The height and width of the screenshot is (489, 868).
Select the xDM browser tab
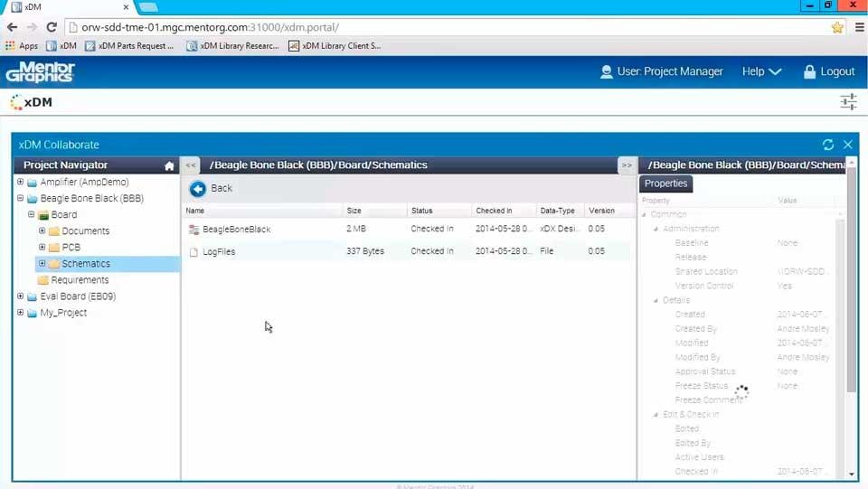coord(68,7)
